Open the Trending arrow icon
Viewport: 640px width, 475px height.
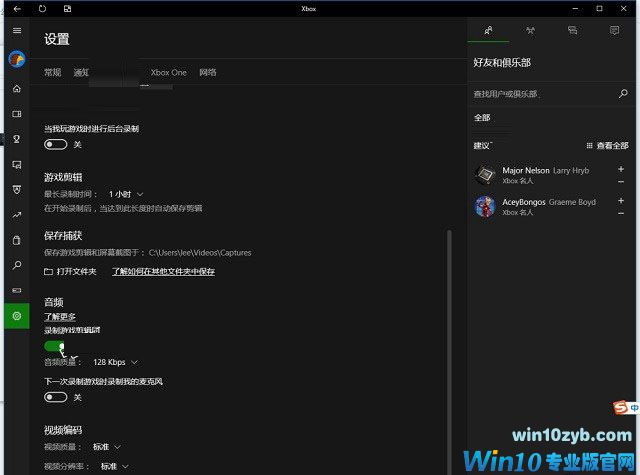click(17, 215)
